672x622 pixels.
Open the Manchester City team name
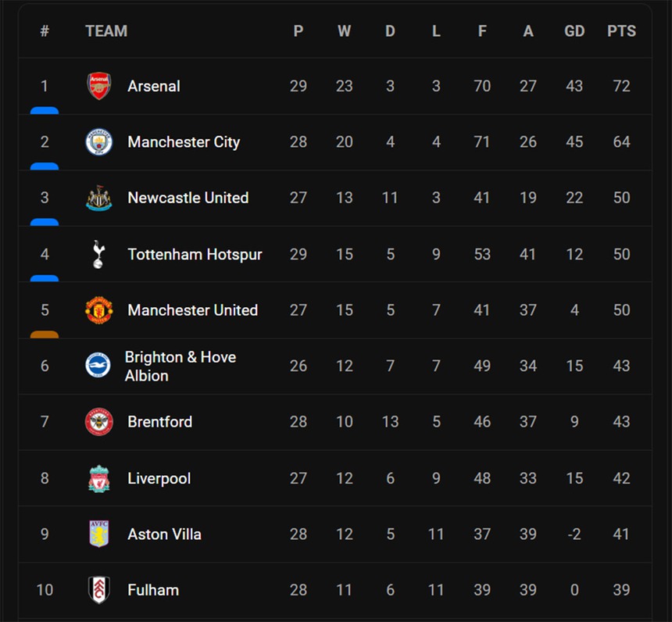(184, 142)
